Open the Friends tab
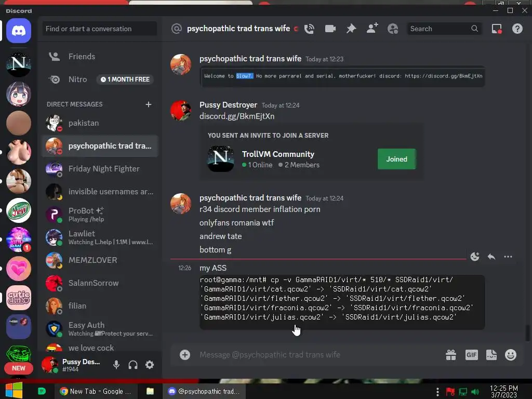 click(100, 56)
